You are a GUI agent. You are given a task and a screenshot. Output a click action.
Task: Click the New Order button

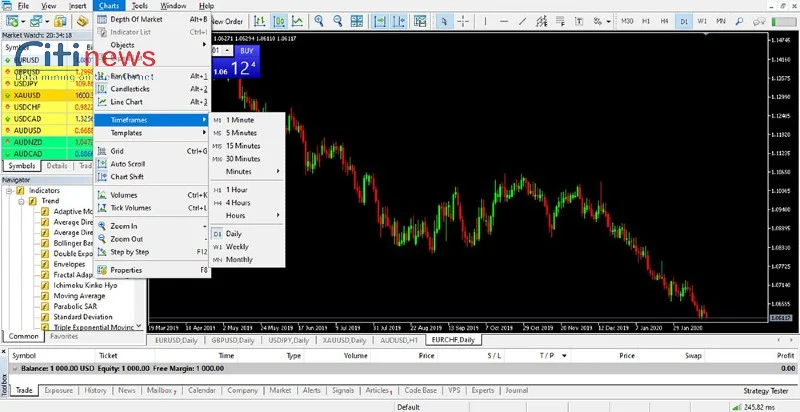pyautogui.click(x=227, y=21)
